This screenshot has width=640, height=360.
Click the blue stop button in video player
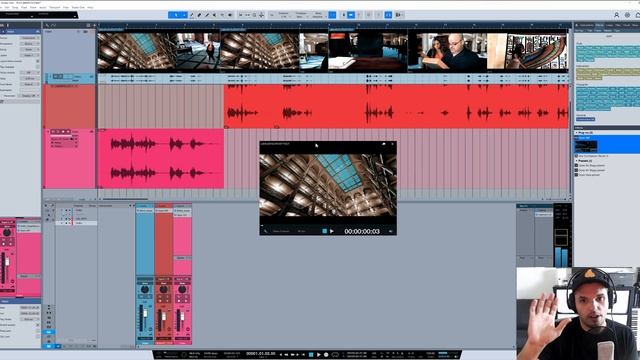tap(325, 231)
